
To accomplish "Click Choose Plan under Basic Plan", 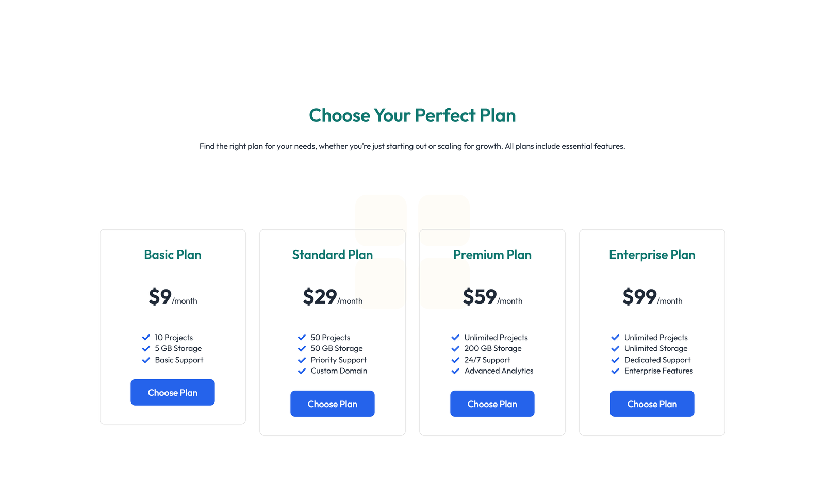I will [x=172, y=392].
